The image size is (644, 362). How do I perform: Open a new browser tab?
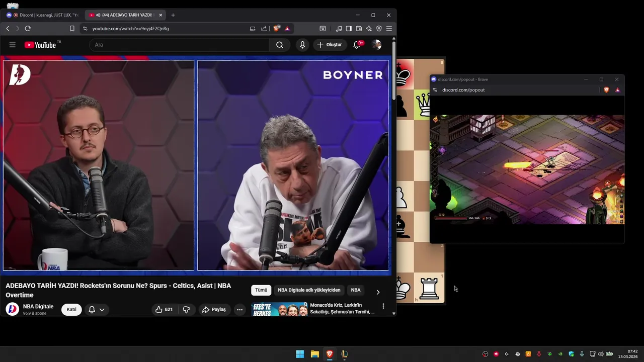pos(173,15)
